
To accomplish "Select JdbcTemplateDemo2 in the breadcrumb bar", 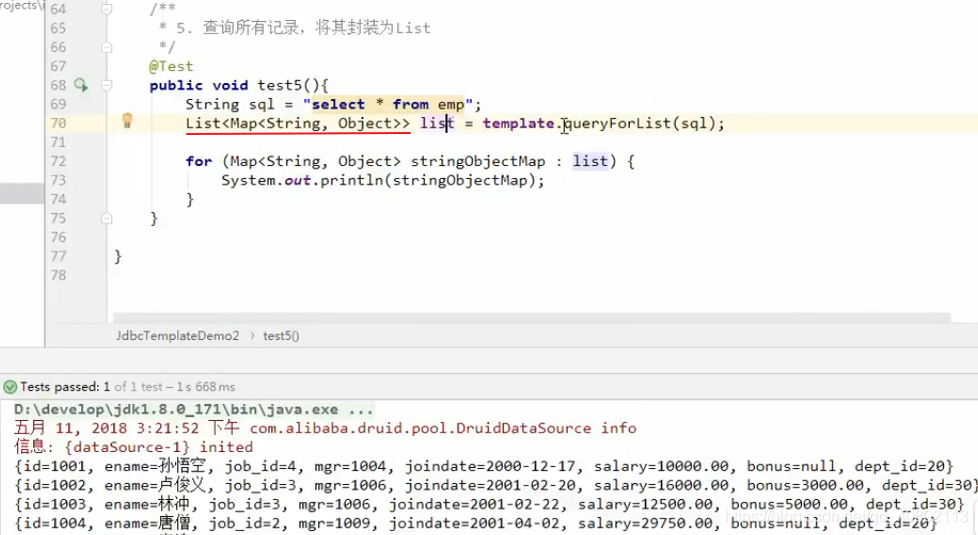I will click(x=178, y=335).
